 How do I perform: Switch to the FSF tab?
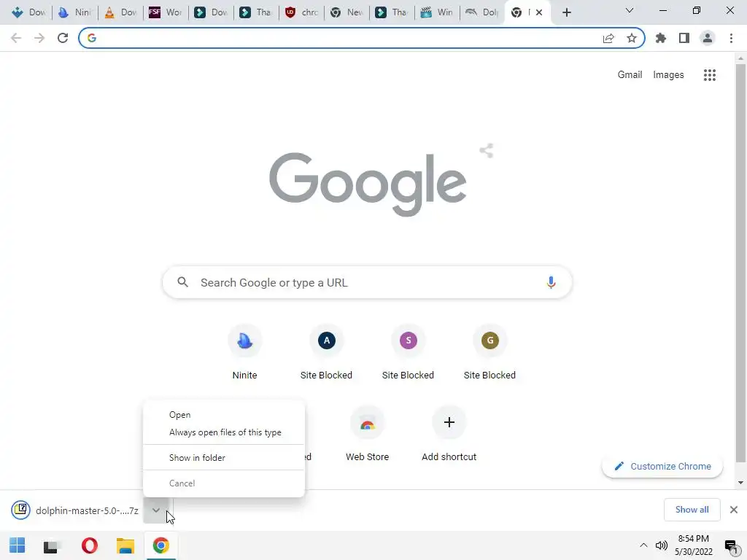[x=166, y=12]
